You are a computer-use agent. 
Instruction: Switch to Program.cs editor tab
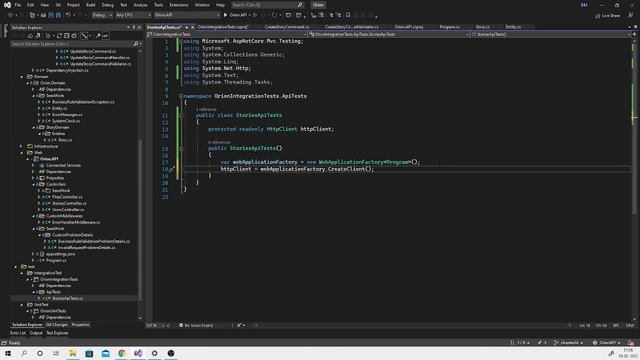(x=450, y=27)
